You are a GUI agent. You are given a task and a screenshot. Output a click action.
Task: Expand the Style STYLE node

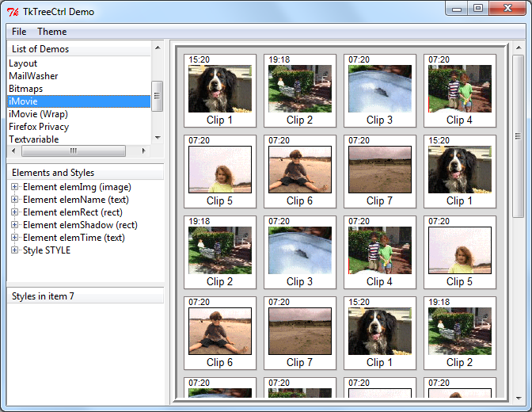point(14,250)
